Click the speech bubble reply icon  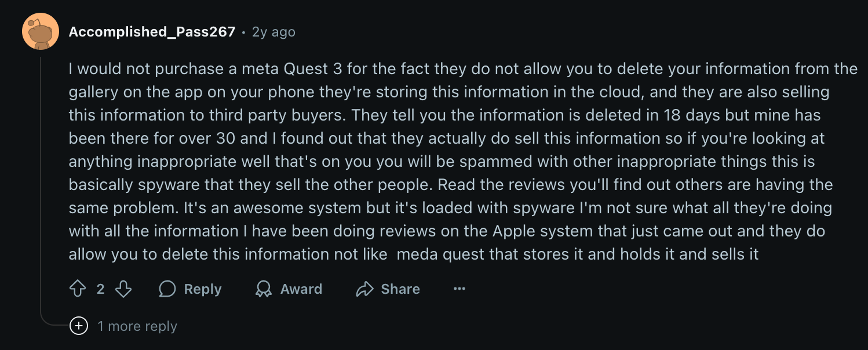click(167, 289)
